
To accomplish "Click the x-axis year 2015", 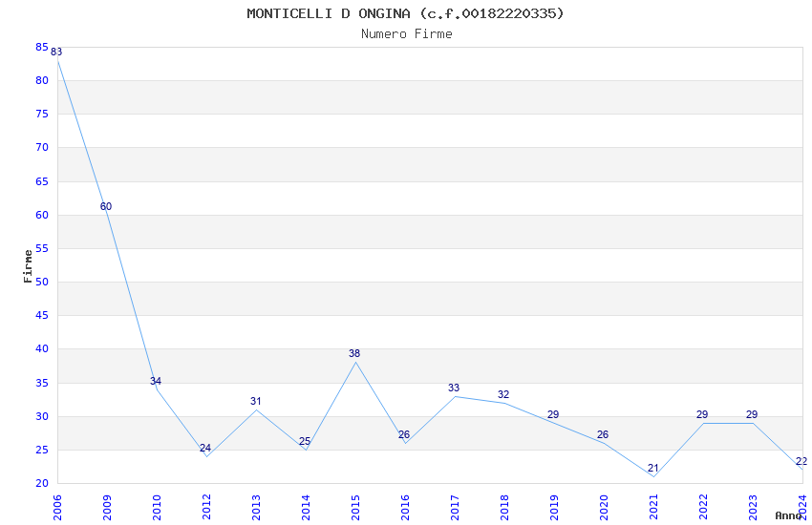I will (x=355, y=508).
